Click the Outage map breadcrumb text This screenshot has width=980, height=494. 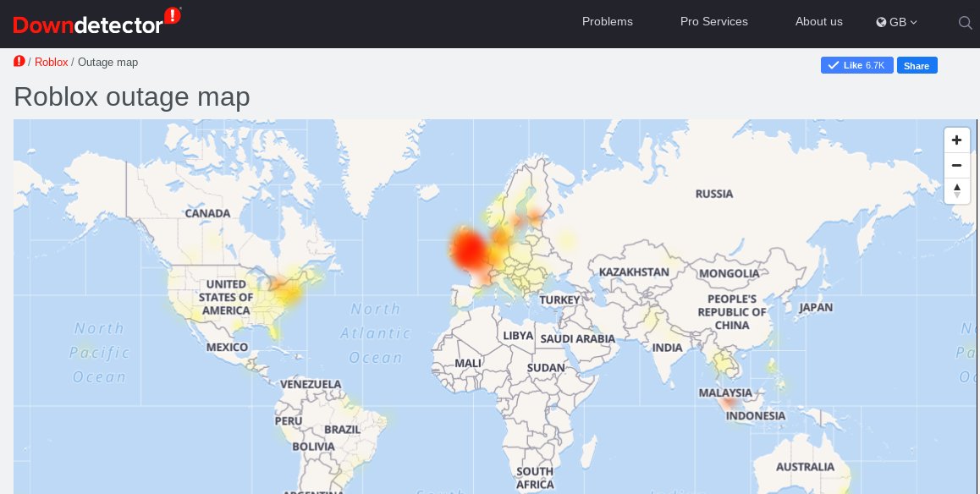107,63
